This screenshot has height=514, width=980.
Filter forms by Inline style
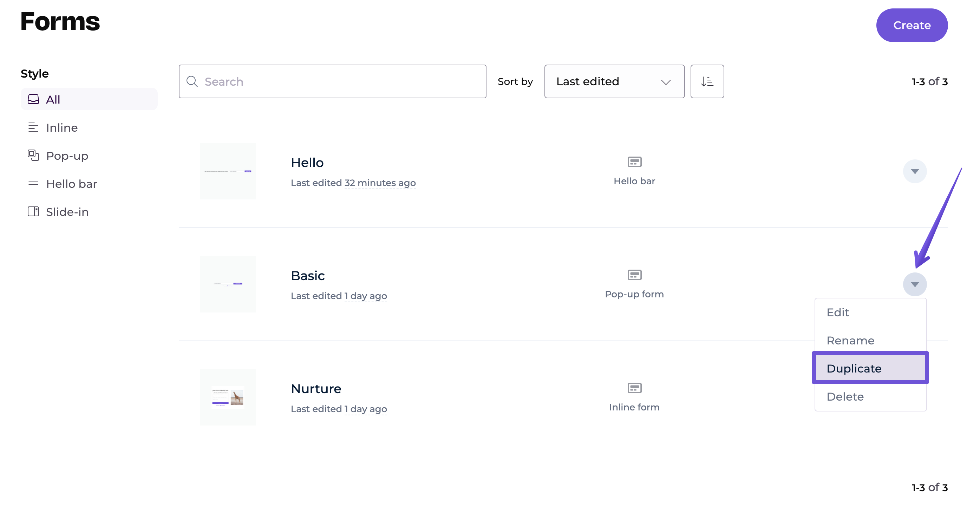[x=61, y=127]
